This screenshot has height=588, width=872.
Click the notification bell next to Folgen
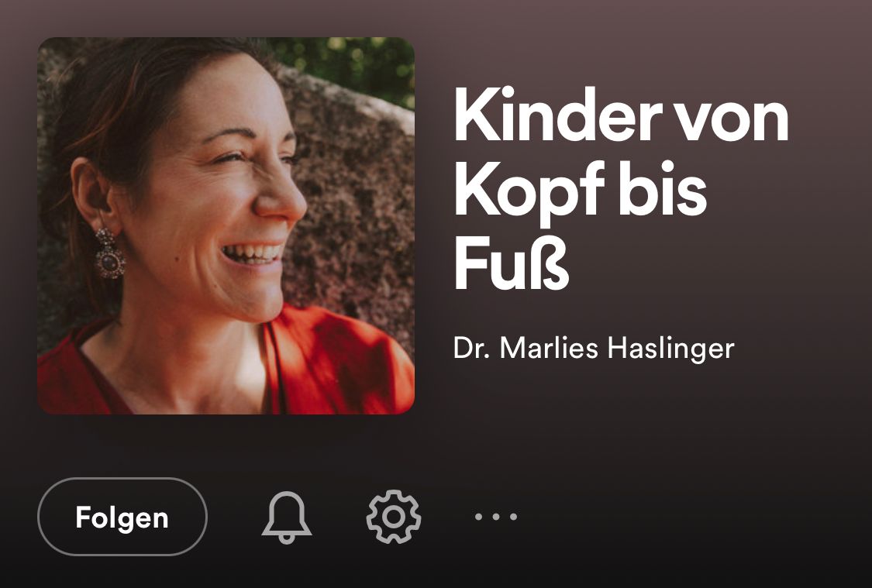[286, 517]
